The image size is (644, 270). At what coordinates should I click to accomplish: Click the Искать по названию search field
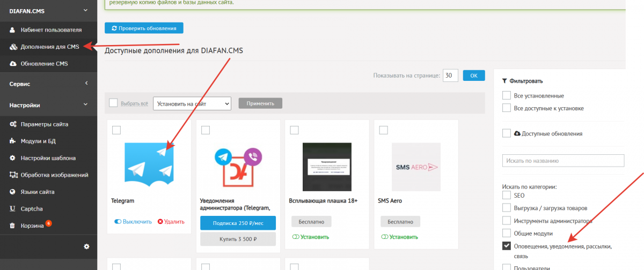tap(563, 161)
